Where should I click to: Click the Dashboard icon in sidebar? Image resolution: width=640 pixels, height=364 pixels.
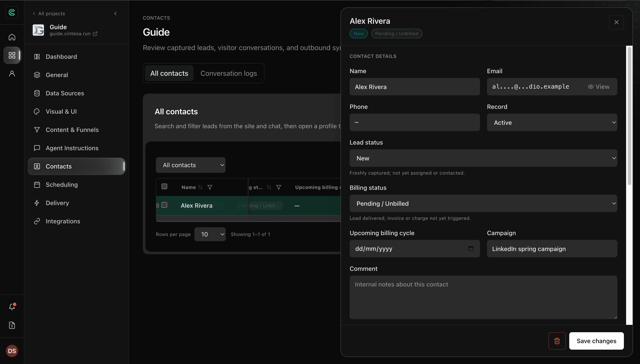(37, 57)
